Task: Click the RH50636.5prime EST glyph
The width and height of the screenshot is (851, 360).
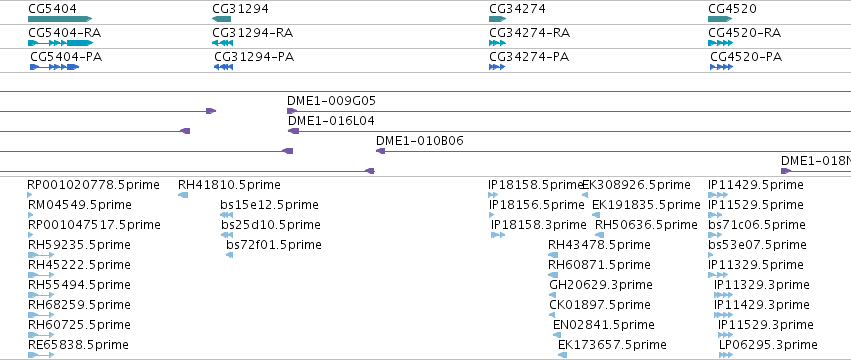Action: [x=600, y=235]
